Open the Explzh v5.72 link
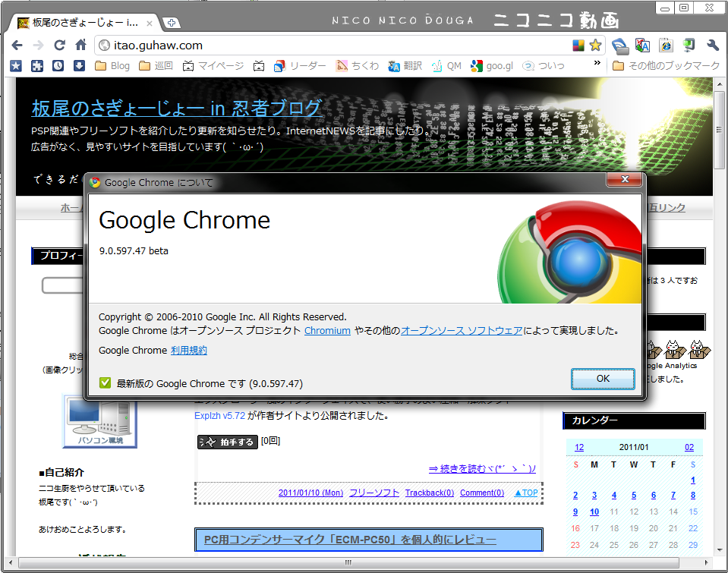Screen dimensions: 728x573 (219, 416)
